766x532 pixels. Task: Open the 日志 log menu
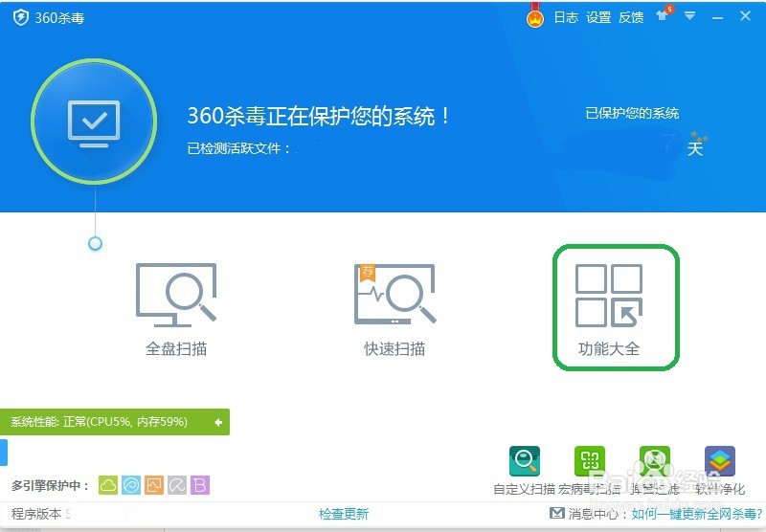tap(566, 17)
